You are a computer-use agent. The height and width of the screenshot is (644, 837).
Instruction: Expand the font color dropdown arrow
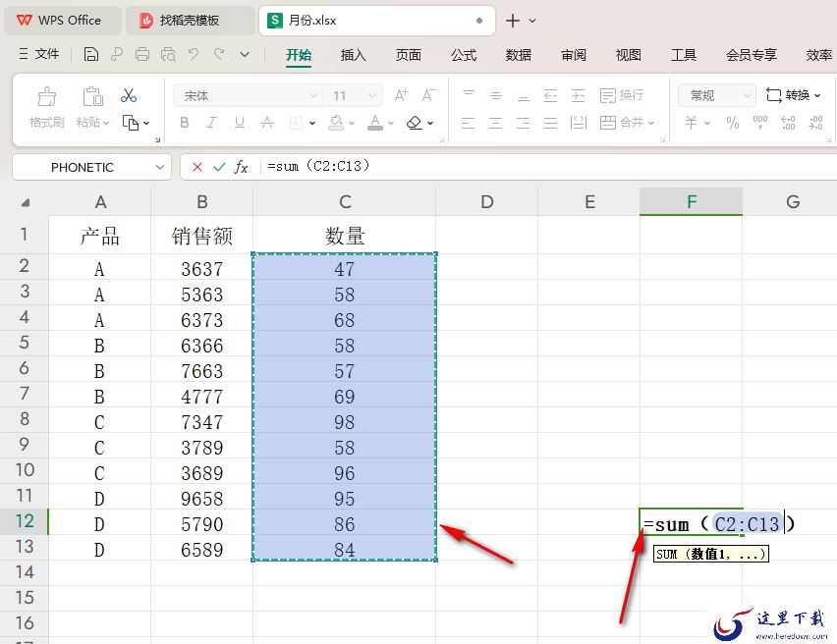pyautogui.click(x=391, y=123)
